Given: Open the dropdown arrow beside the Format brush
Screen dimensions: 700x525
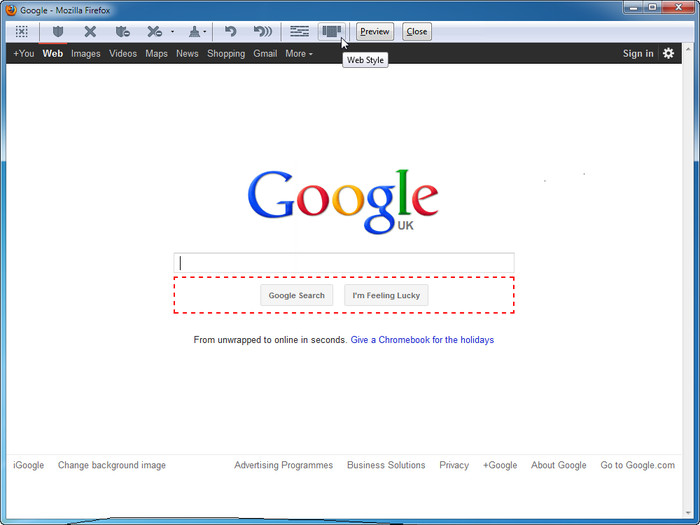Looking at the screenshot, I should click(x=204, y=31).
